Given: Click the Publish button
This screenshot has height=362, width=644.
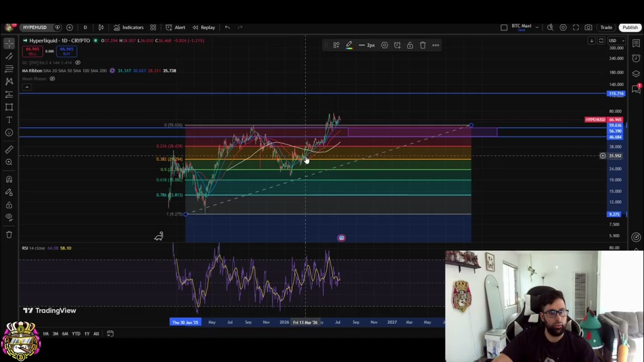Looking at the screenshot, I should [x=630, y=27].
